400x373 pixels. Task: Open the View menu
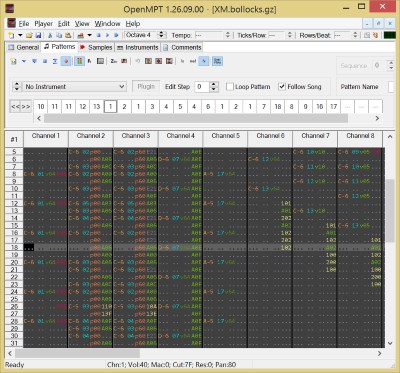click(x=82, y=24)
